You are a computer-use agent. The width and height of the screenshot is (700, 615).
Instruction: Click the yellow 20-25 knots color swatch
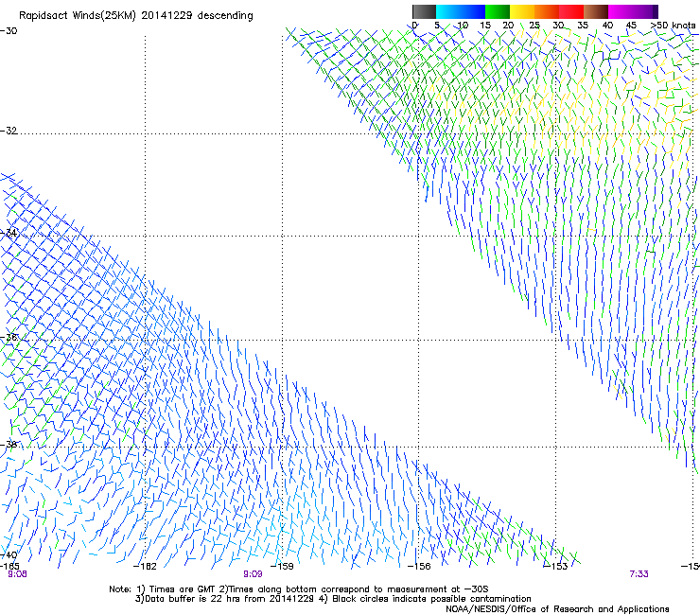(x=522, y=11)
